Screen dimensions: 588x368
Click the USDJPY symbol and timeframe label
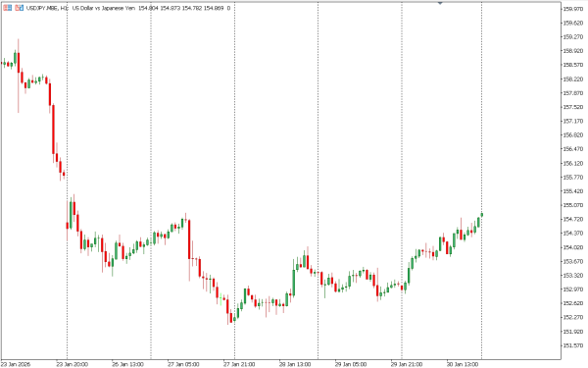pyautogui.click(x=47, y=8)
